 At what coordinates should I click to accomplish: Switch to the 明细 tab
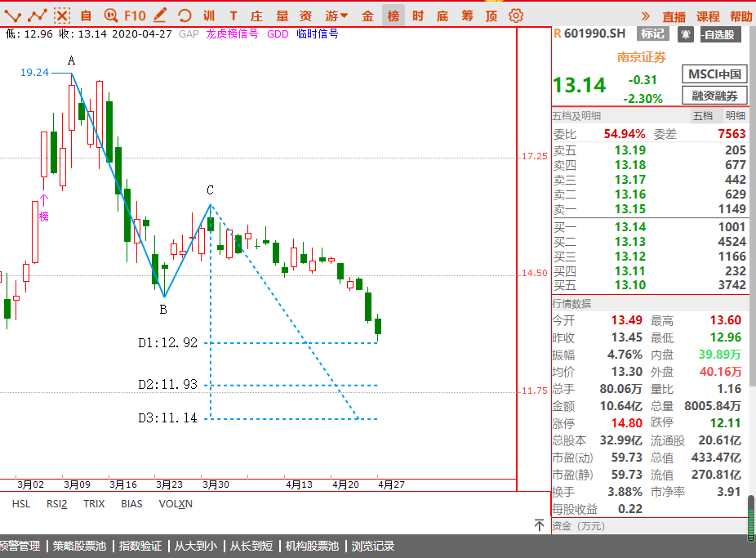click(x=736, y=116)
